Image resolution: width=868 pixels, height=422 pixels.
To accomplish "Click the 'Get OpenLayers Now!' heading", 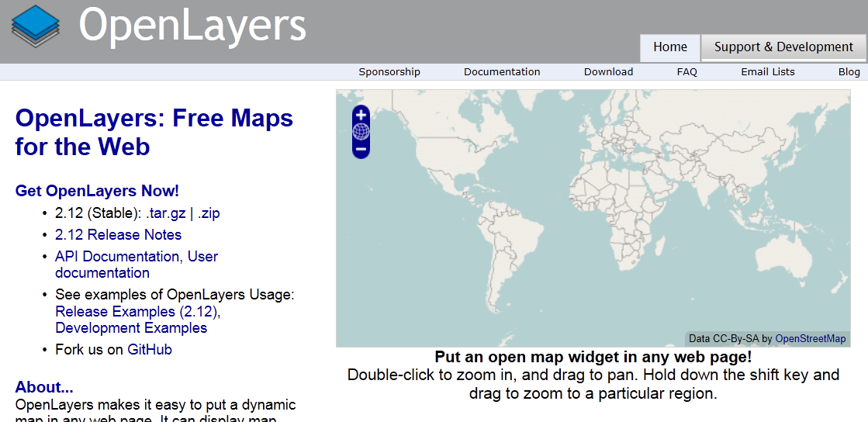I will pos(97,191).
